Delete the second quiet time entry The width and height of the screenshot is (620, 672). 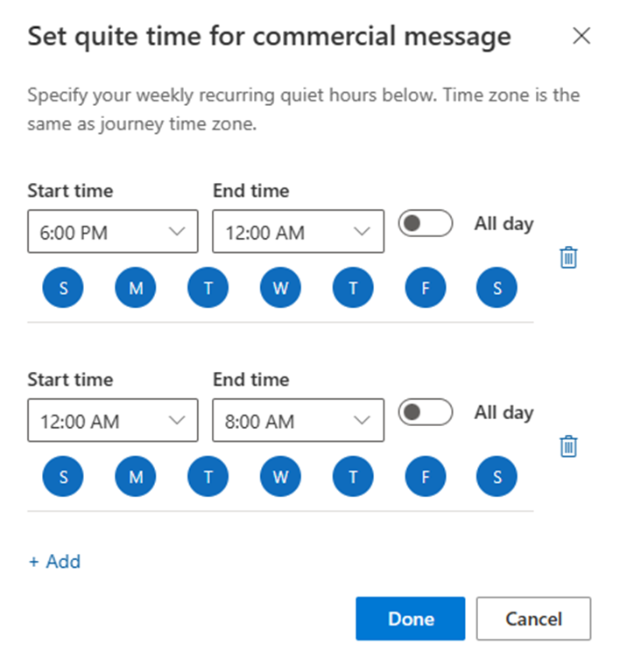568,446
